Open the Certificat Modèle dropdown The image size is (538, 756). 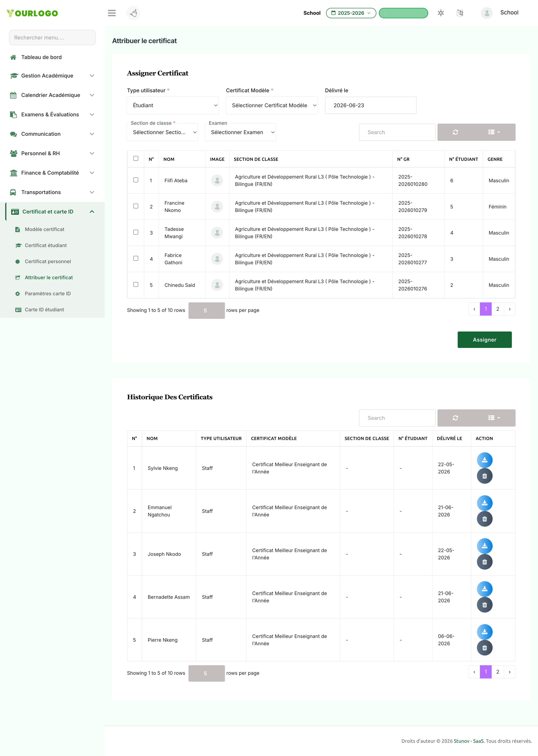point(272,105)
